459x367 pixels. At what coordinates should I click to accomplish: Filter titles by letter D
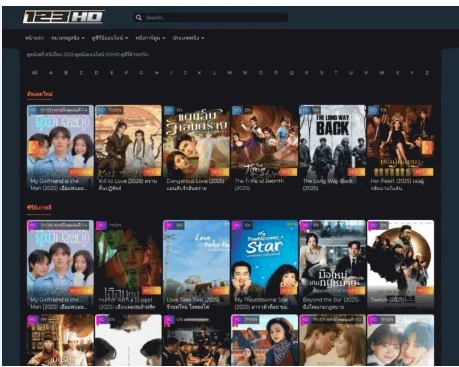tap(96, 72)
